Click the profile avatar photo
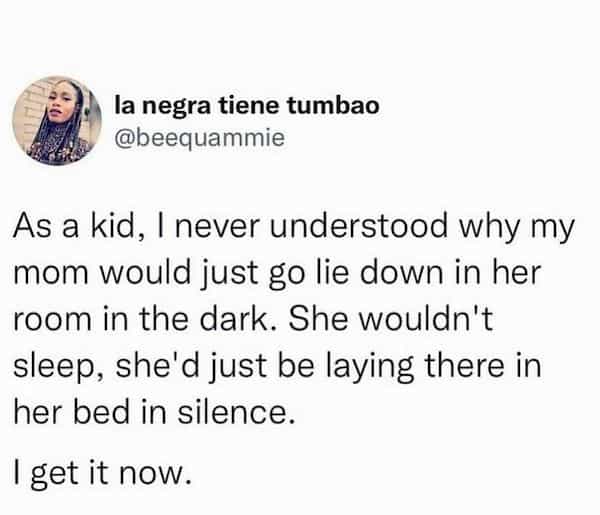 [x=59, y=119]
